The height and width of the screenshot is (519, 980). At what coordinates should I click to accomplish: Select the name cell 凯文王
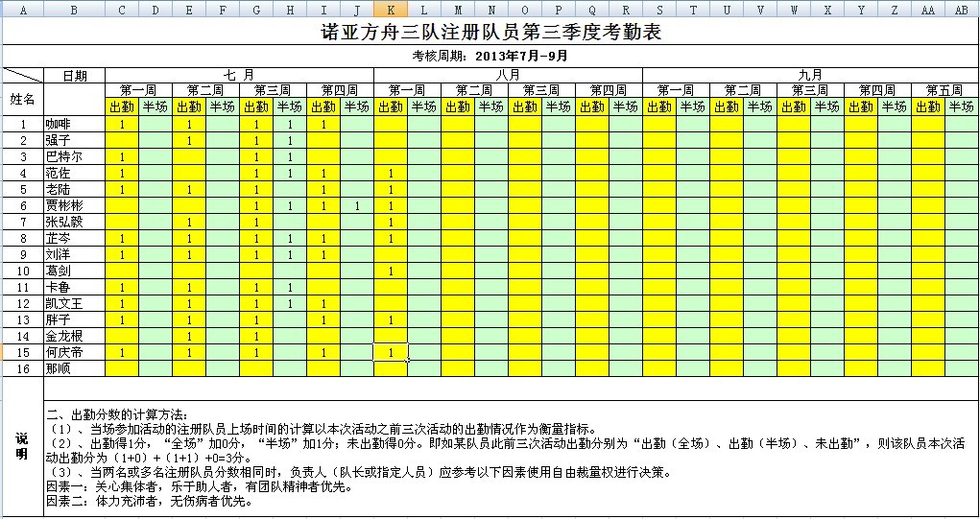pyautogui.click(x=74, y=303)
